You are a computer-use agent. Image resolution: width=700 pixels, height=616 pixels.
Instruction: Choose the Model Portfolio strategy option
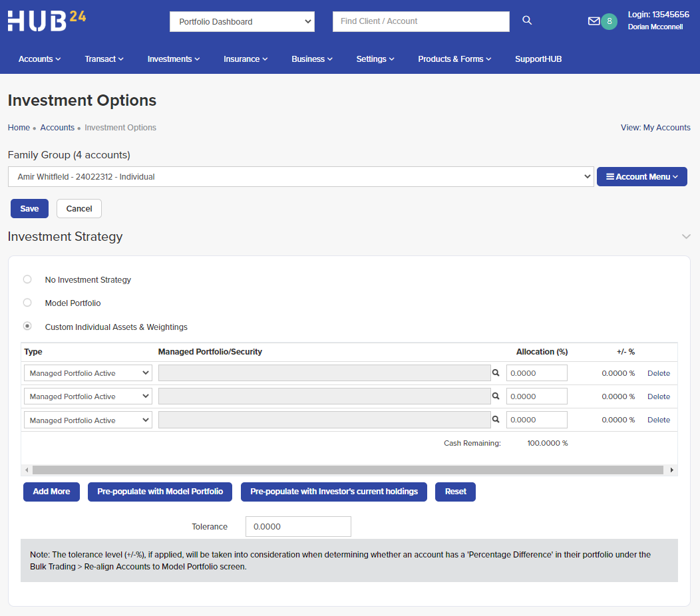coord(27,302)
